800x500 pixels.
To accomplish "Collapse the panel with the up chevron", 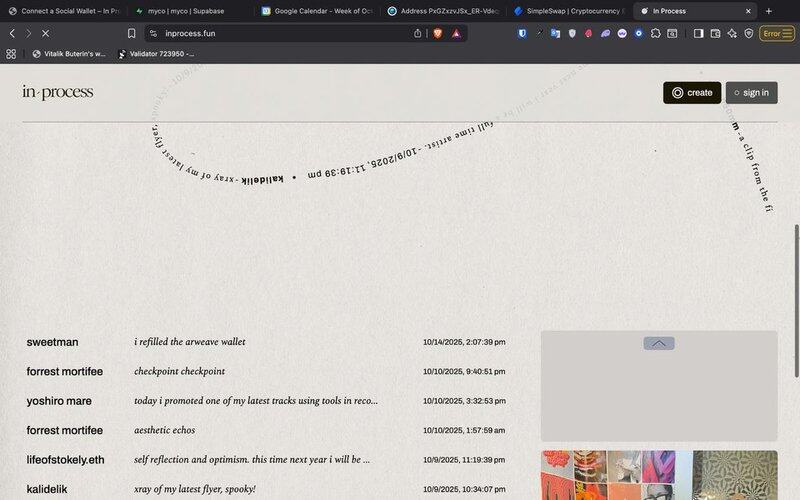I will tap(659, 343).
